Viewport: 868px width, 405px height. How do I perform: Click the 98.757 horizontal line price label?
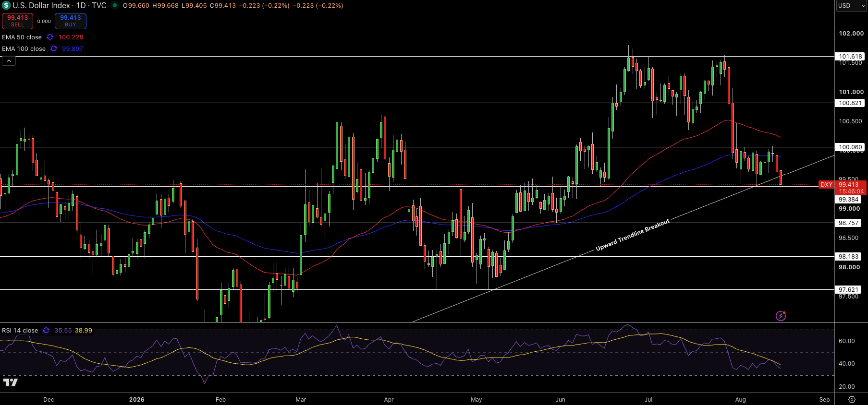[x=848, y=223]
